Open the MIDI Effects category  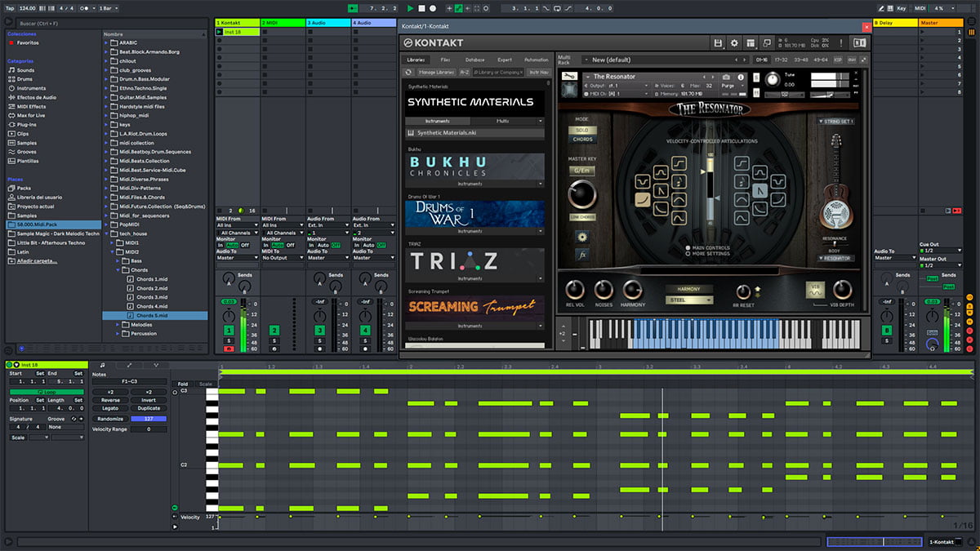click(31, 106)
